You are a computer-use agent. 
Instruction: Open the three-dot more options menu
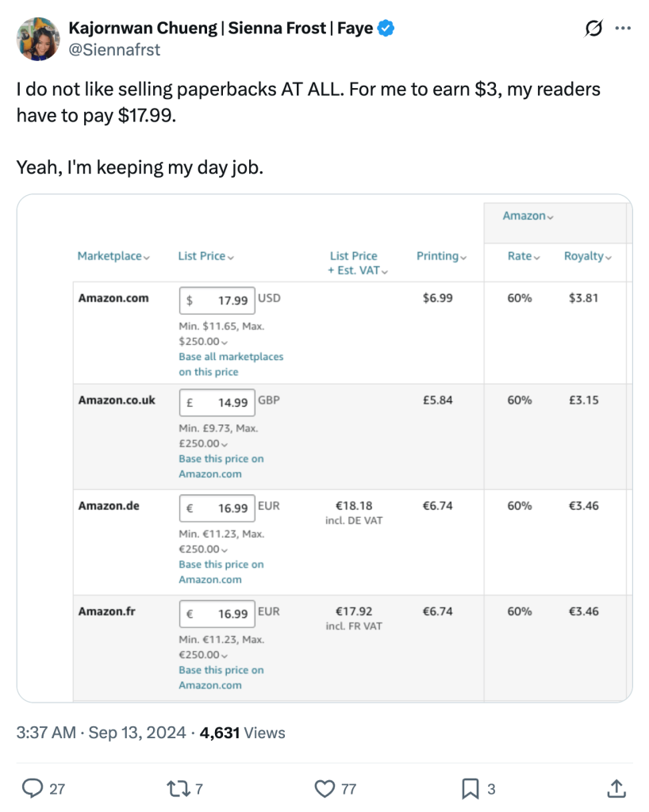coord(622,26)
